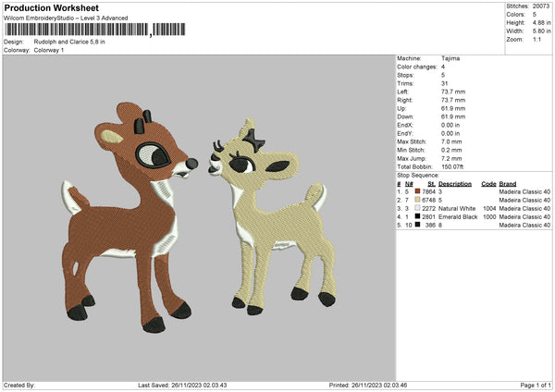Viewport: 555px width, 392px height.
Task: Click the 'Left:' value 73.7 mm
Action: point(453,92)
